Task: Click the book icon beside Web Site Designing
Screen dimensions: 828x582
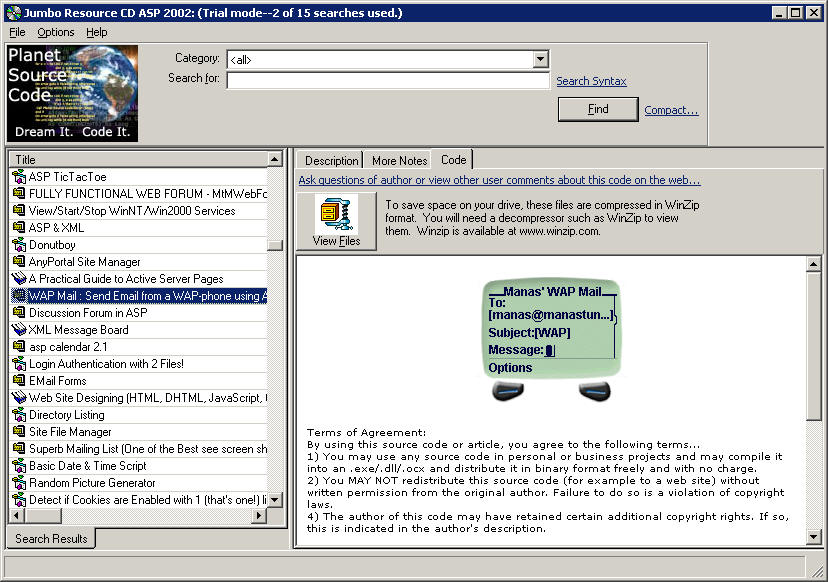Action: click(x=19, y=398)
